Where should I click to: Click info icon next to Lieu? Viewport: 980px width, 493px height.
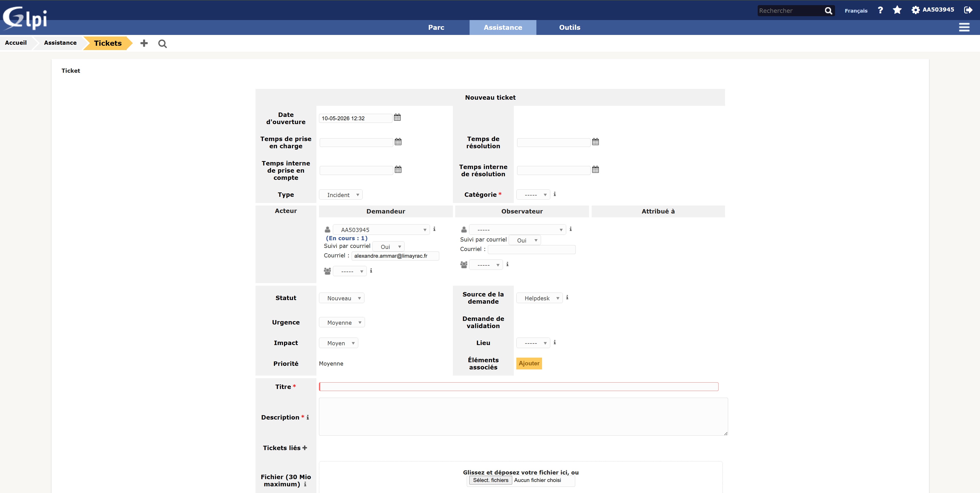point(555,342)
